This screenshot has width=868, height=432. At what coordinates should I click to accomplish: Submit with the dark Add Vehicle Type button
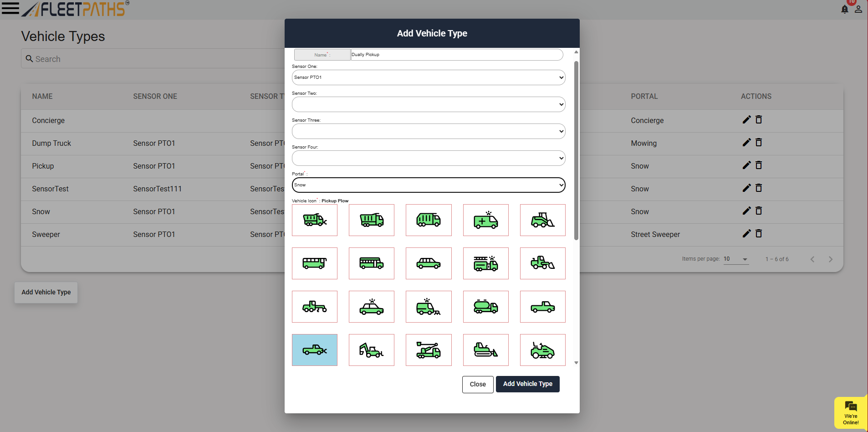pyautogui.click(x=527, y=384)
